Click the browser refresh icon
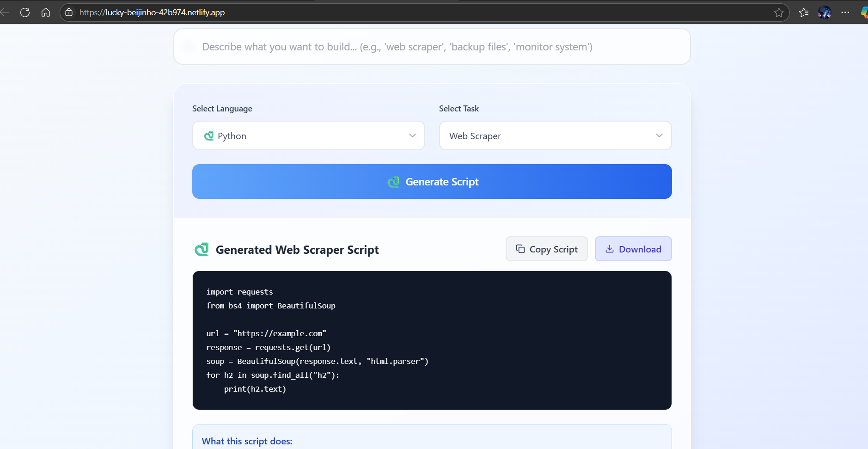This screenshot has height=449, width=868. 25,12
